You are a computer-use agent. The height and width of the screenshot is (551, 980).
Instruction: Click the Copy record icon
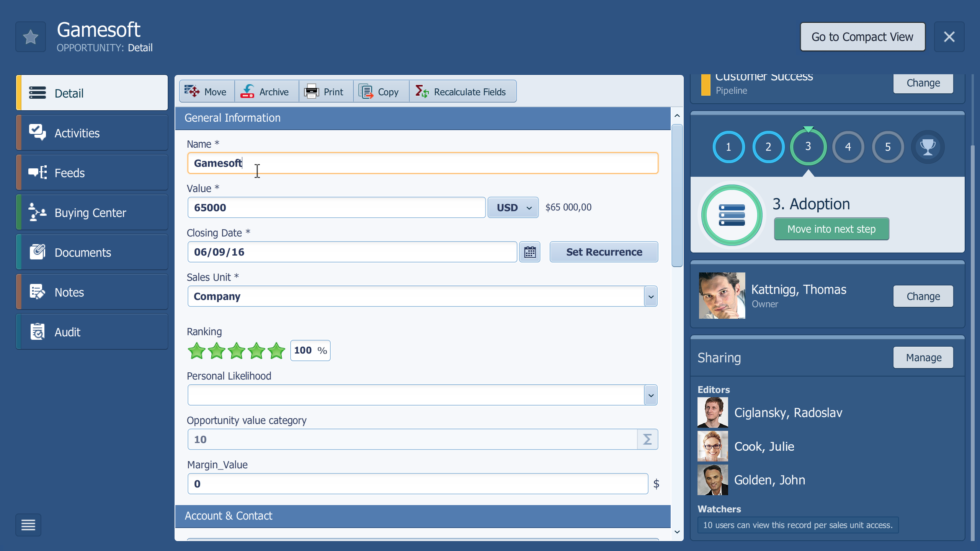[x=366, y=91]
